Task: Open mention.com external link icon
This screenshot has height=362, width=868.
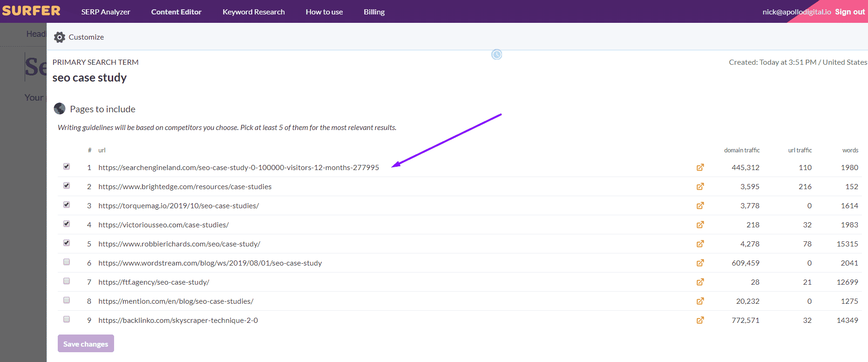Action: pyautogui.click(x=700, y=301)
